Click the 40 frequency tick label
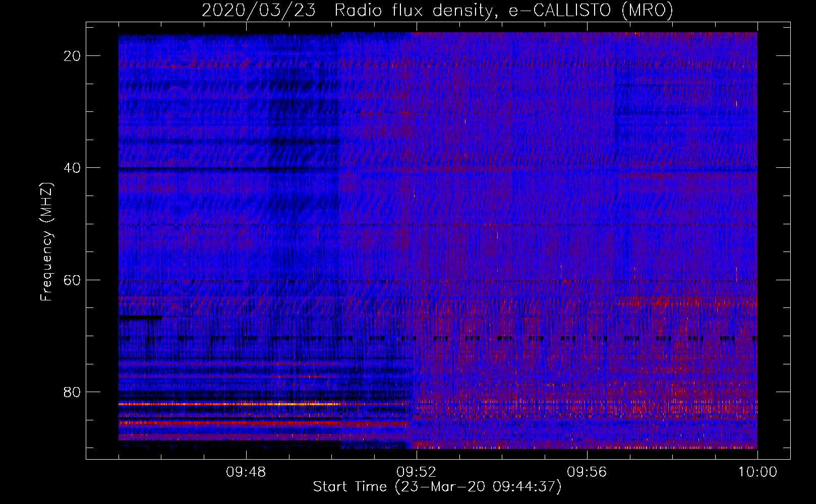This screenshot has width=816, height=504. click(72, 168)
